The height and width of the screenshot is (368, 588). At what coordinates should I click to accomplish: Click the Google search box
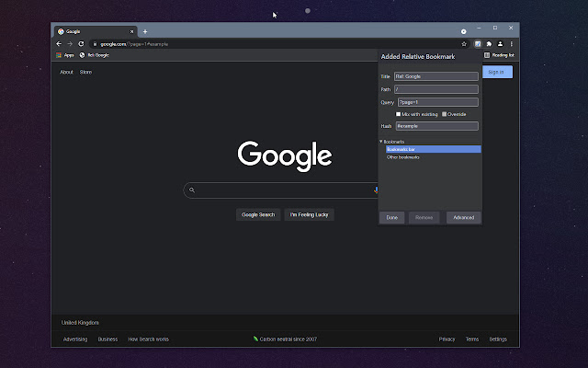tap(281, 190)
